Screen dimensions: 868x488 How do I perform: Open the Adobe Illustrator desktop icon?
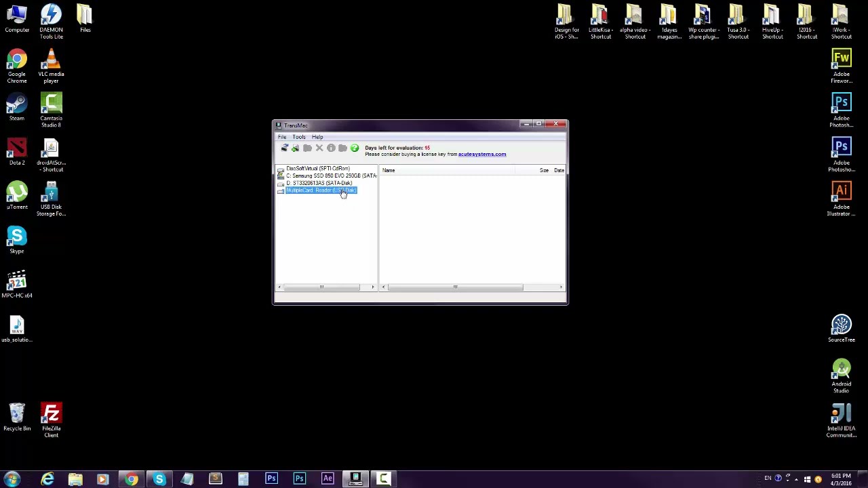[x=841, y=199]
